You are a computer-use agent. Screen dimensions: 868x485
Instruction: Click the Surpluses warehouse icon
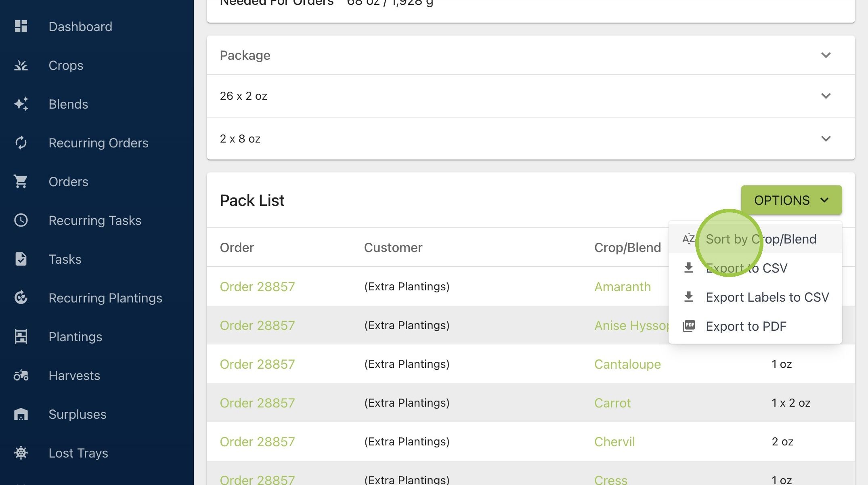(21, 414)
